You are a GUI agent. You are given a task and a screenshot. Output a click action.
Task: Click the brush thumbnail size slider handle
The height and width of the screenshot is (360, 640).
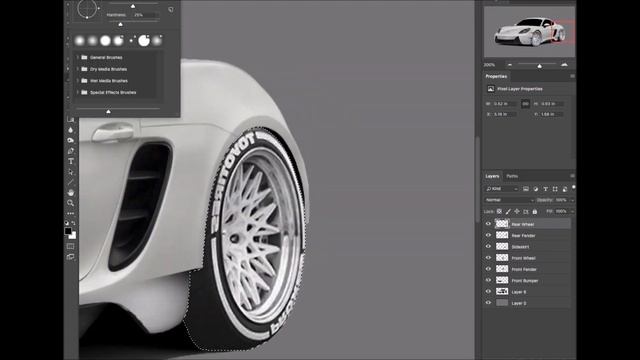tap(108, 111)
